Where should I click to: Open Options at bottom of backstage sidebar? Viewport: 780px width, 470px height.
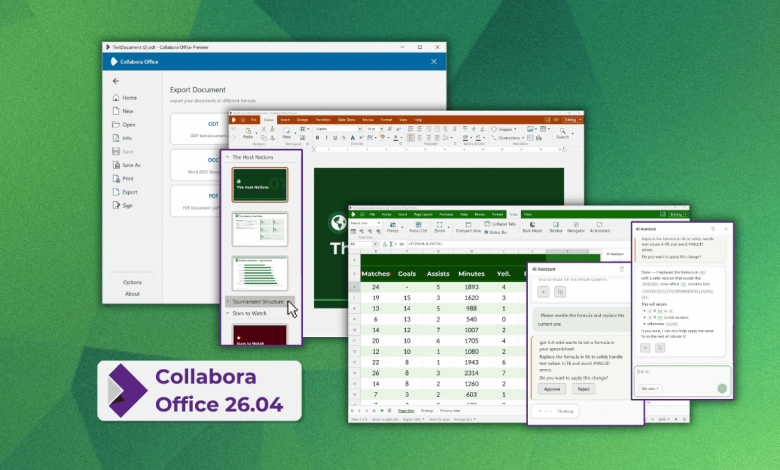point(132,282)
